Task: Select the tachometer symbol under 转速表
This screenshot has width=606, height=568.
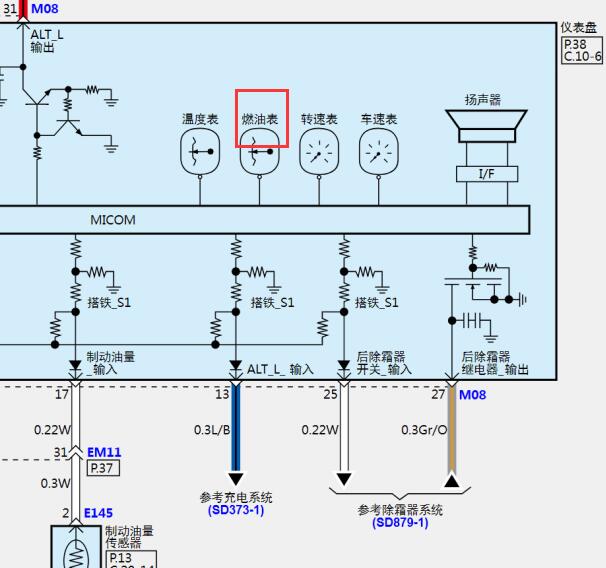Action: click(319, 151)
